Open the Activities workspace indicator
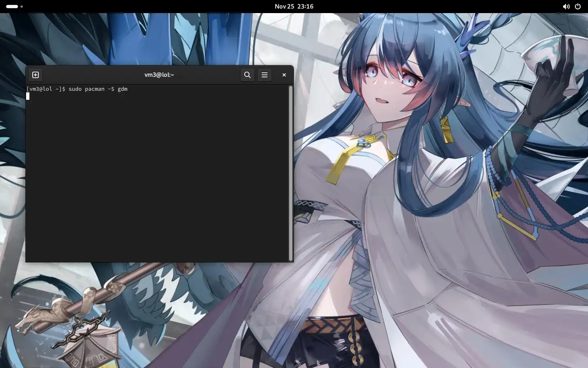 coord(15,7)
